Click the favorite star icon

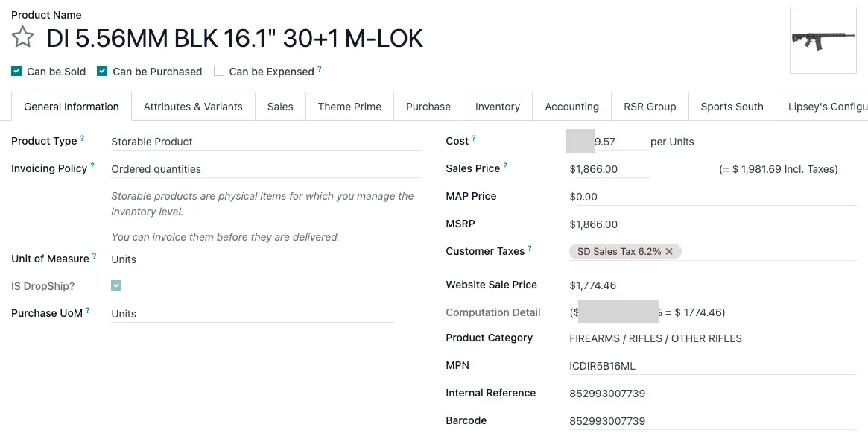tap(23, 37)
